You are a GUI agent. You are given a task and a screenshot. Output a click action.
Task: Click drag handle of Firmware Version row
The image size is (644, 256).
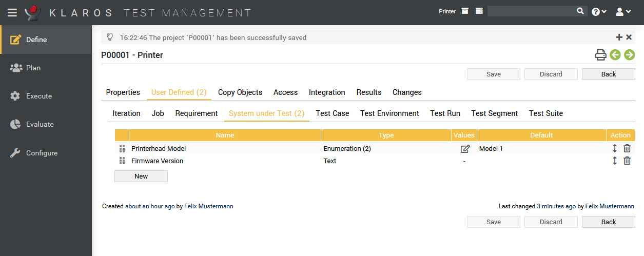pos(122,161)
